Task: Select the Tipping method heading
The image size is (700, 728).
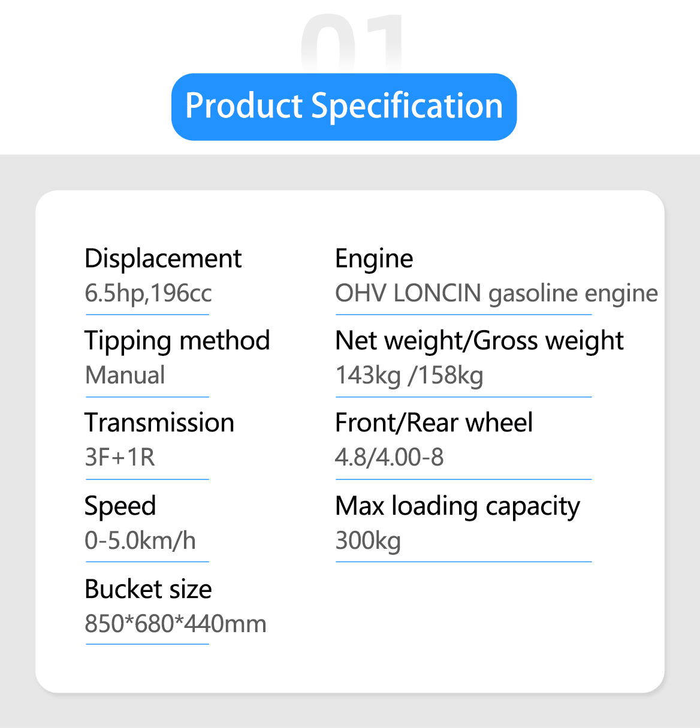Action: (x=177, y=342)
